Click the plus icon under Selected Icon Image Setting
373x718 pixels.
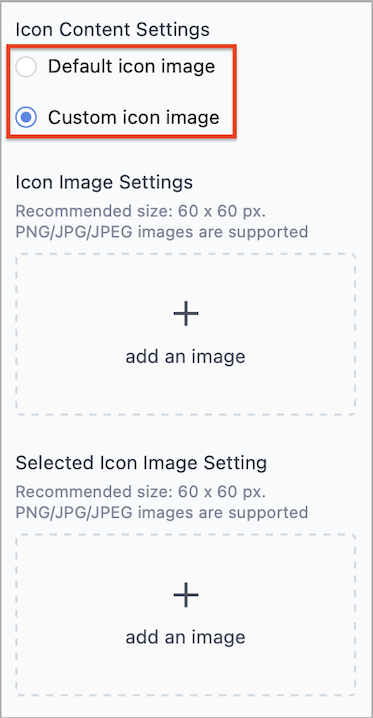[x=186, y=594]
